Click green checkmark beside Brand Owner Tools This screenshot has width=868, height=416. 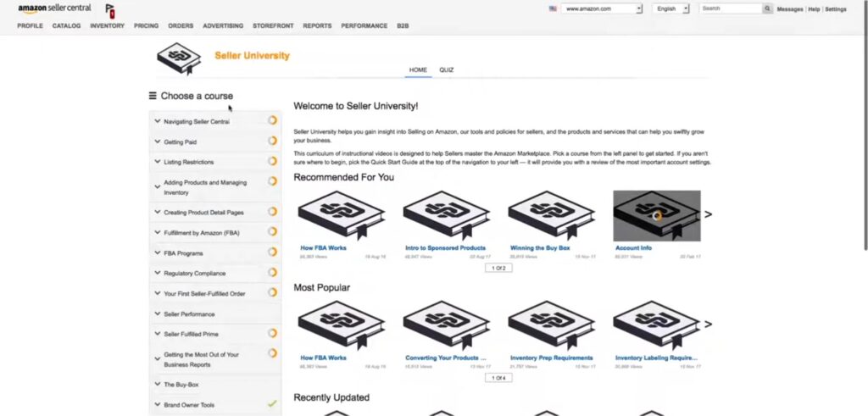point(272,404)
